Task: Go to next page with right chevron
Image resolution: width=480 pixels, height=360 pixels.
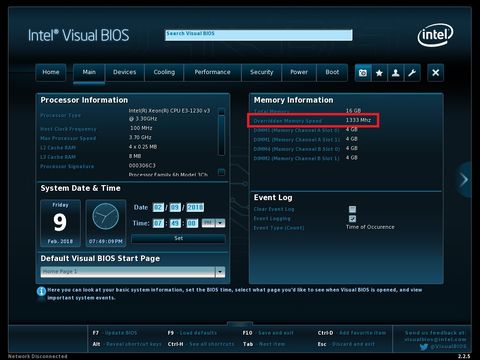Action: [x=464, y=180]
